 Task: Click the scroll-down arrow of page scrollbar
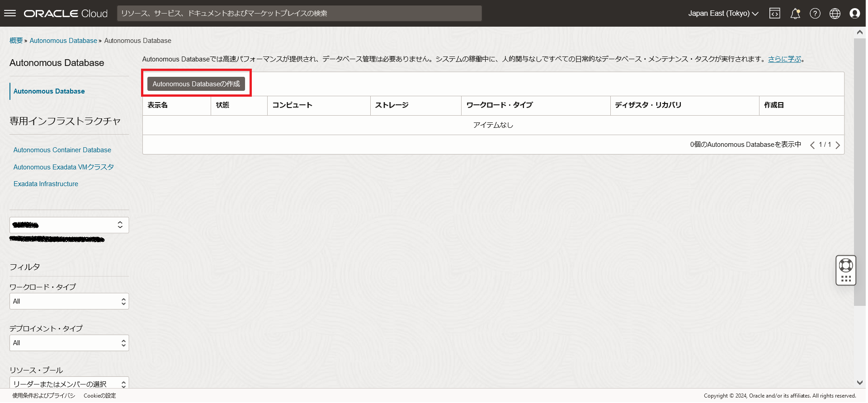pyautogui.click(x=859, y=383)
